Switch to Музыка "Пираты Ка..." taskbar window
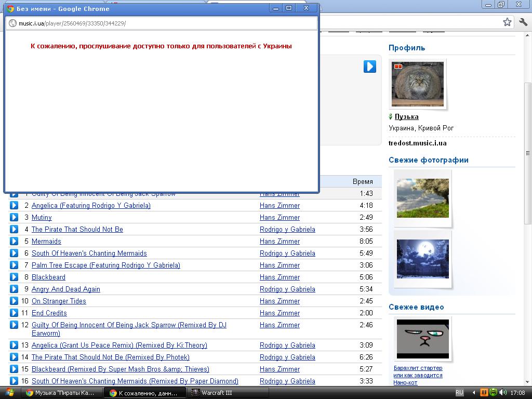This screenshot has height=399, width=532. pyautogui.click(x=61, y=393)
